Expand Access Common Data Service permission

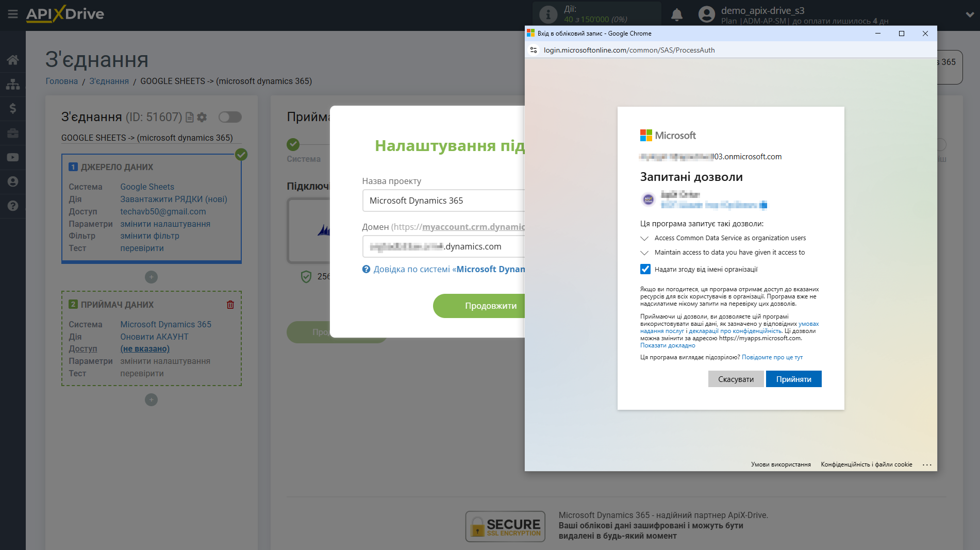point(644,238)
